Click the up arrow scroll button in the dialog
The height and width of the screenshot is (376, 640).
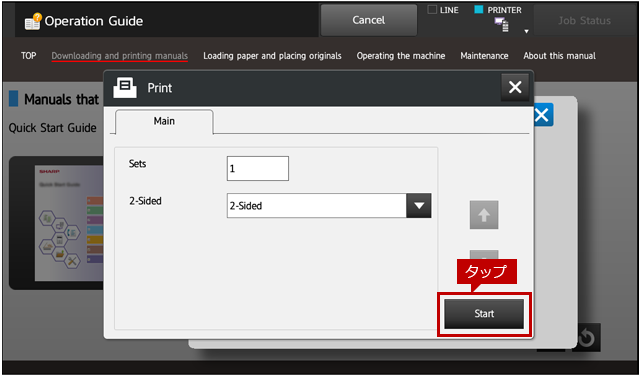[x=484, y=215]
